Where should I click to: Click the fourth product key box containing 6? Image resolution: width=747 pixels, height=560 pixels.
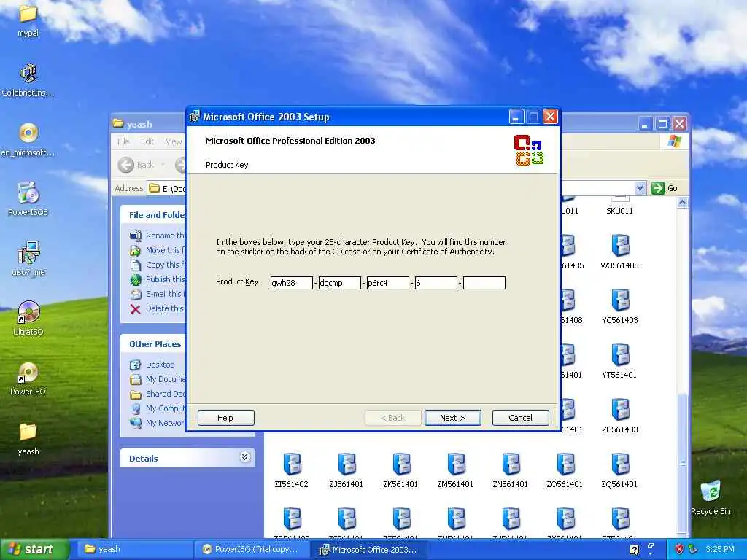tap(436, 283)
